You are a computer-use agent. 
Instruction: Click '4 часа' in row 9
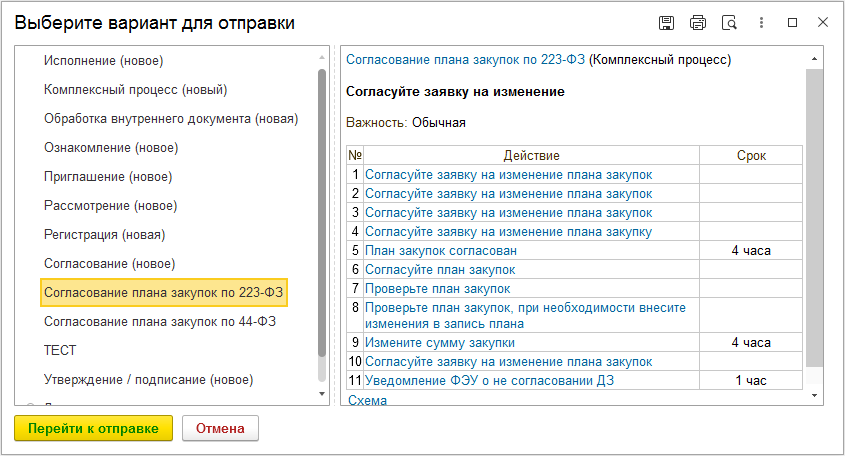(x=751, y=343)
